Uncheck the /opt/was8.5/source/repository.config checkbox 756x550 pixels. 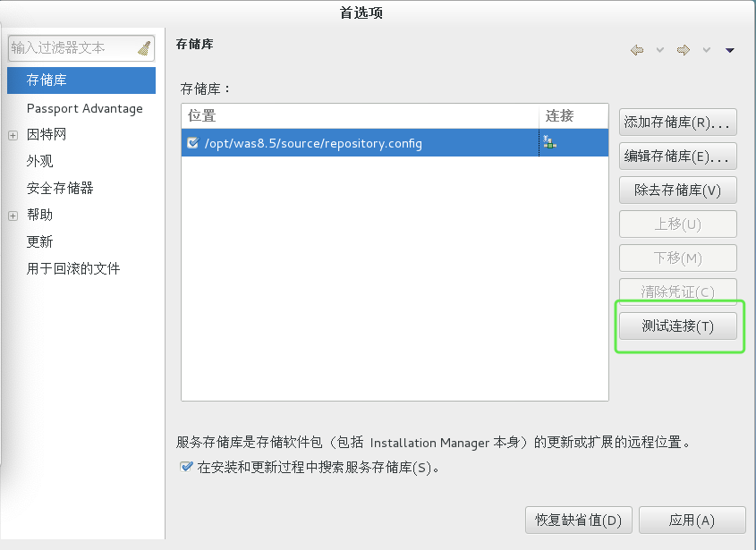193,143
